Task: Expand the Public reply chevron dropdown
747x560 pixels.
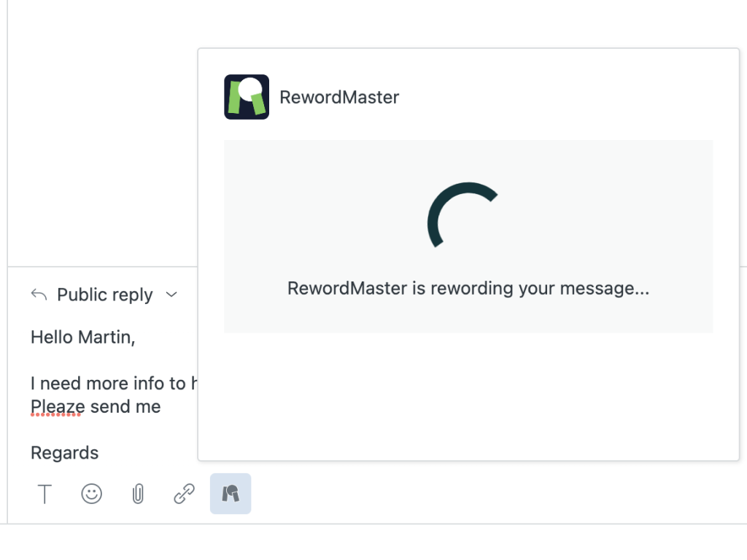Action: pos(171,295)
